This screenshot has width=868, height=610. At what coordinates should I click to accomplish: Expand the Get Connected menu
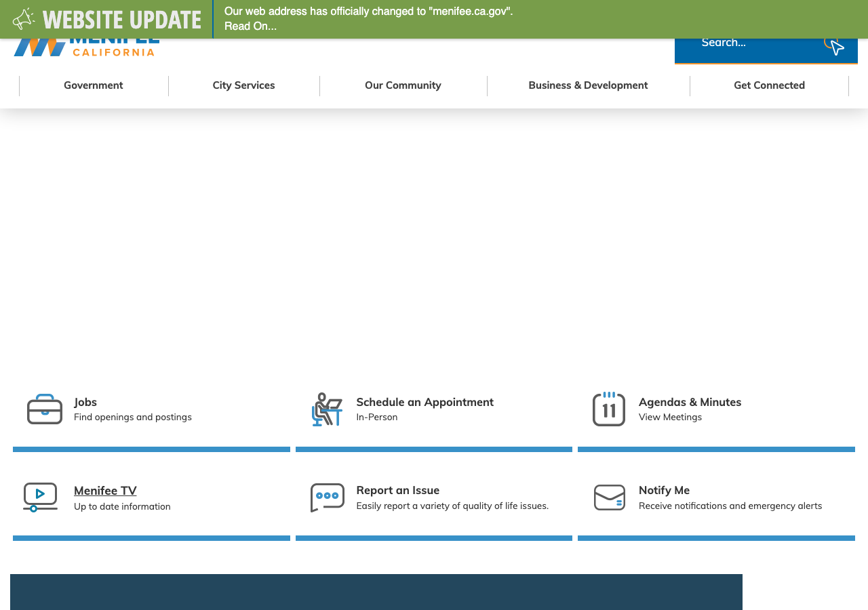769,85
